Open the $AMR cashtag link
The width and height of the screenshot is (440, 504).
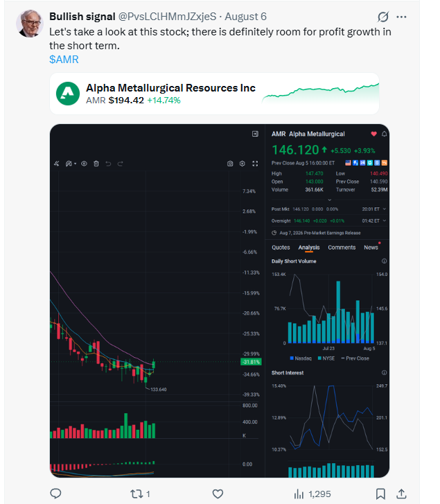64,60
